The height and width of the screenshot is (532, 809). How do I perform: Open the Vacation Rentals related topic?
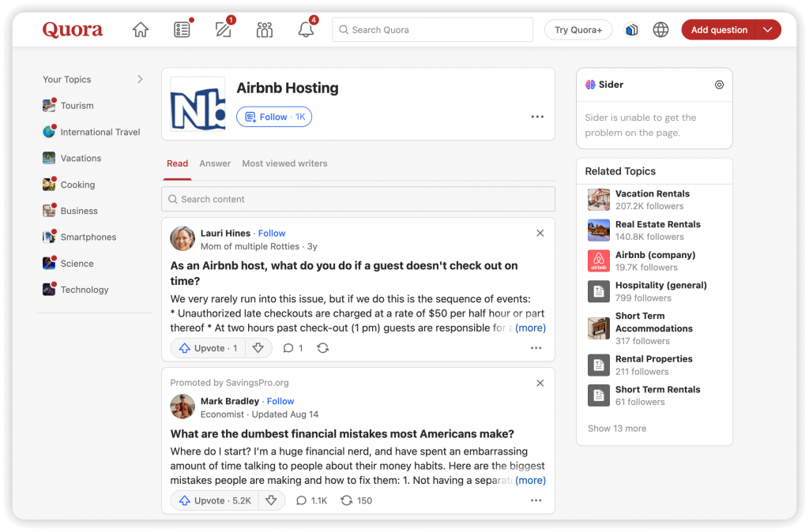652,193
